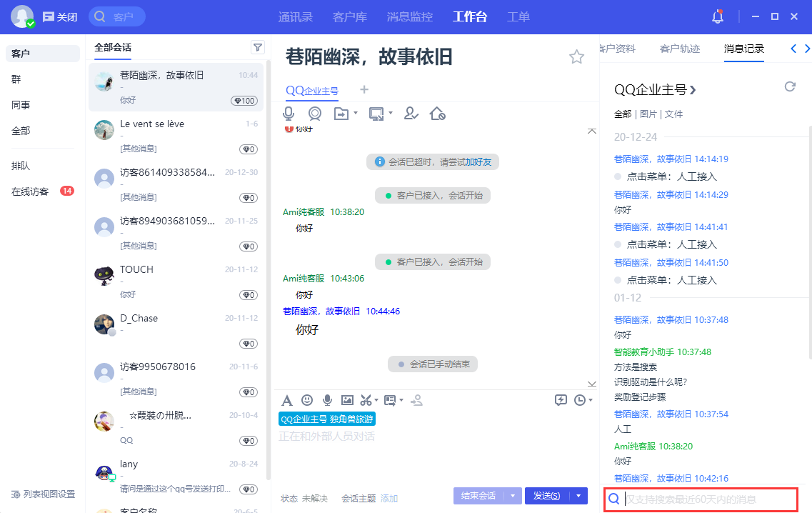Image resolution: width=812 pixels, height=513 pixels.
Task: Open the TOUCH conversation
Action: point(176,282)
